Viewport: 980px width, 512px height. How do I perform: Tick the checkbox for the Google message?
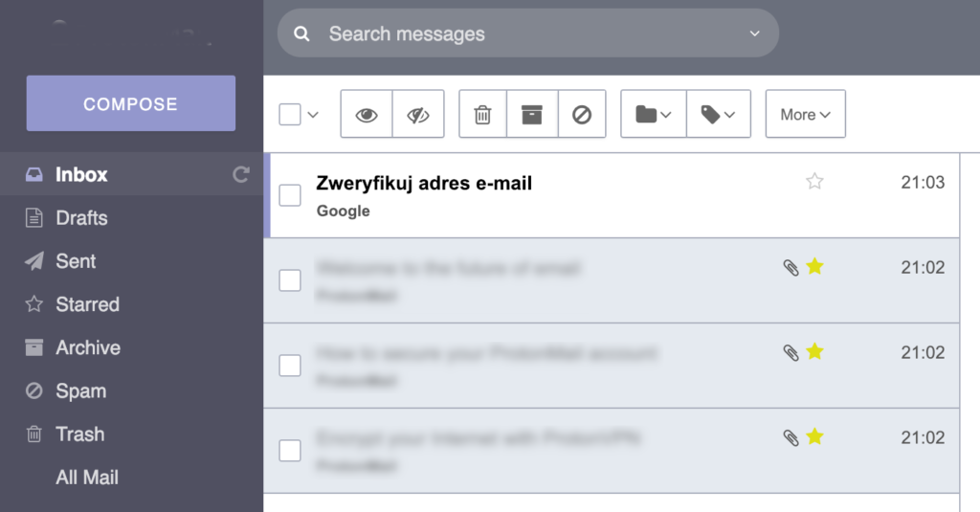coord(290,195)
